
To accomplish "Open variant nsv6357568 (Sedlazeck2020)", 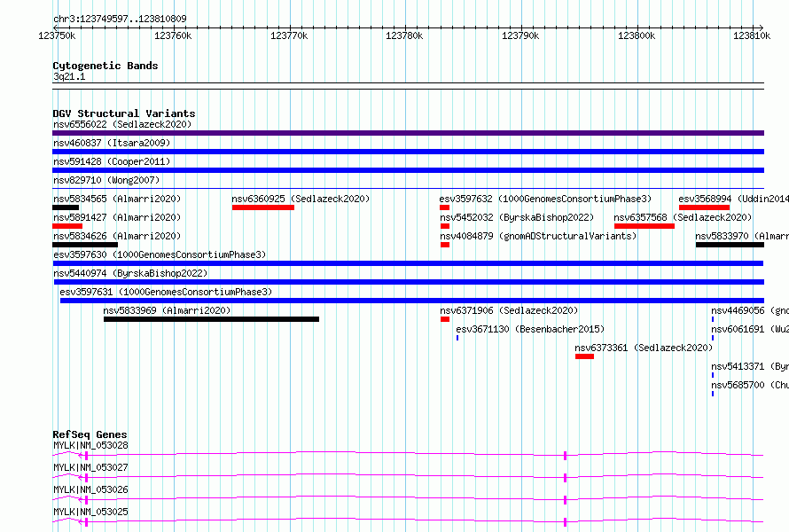I will click(x=683, y=217).
